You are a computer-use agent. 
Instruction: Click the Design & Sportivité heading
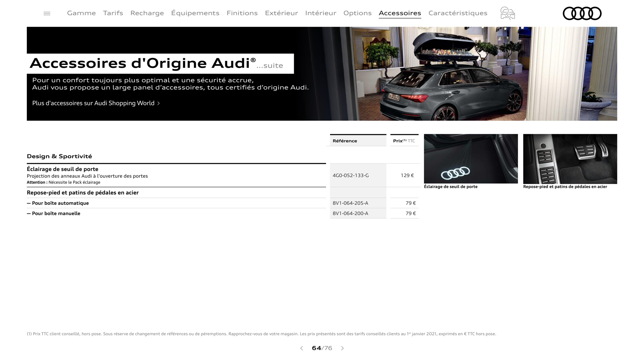click(x=59, y=156)
